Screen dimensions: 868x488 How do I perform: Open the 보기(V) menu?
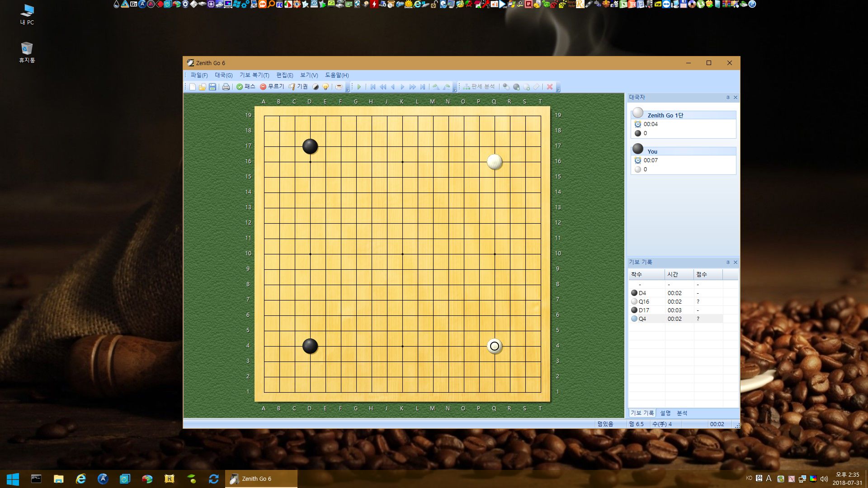(x=309, y=75)
